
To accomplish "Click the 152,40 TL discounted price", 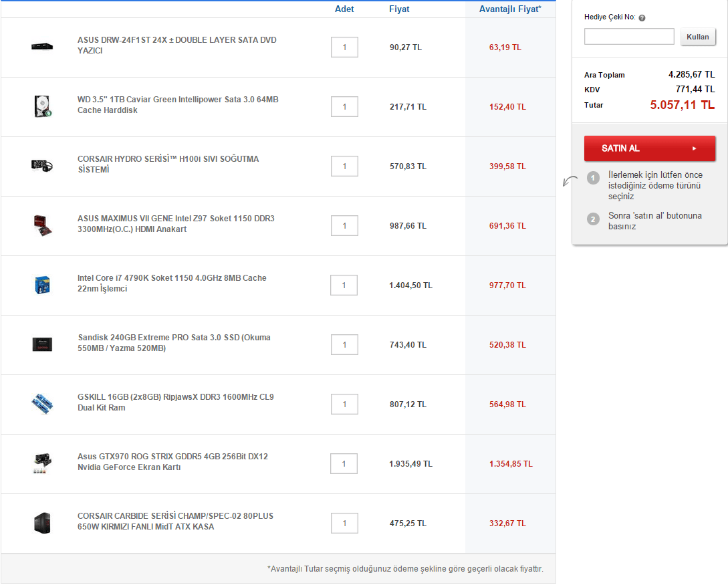I will pyautogui.click(x=507, y=107).
